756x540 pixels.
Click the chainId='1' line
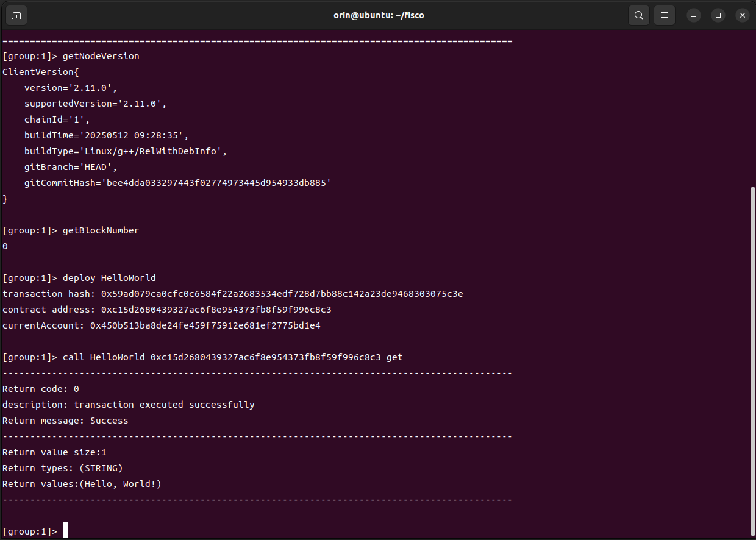(x=57, y=119)
